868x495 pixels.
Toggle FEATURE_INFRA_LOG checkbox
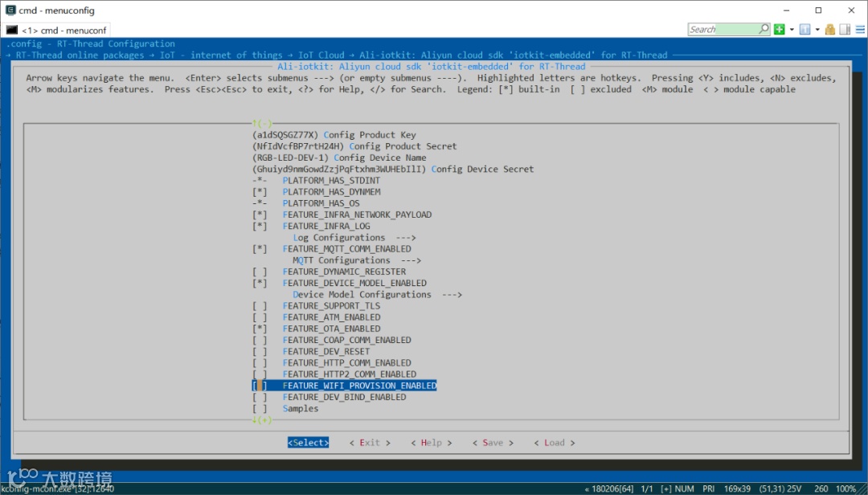pos(260,226)
